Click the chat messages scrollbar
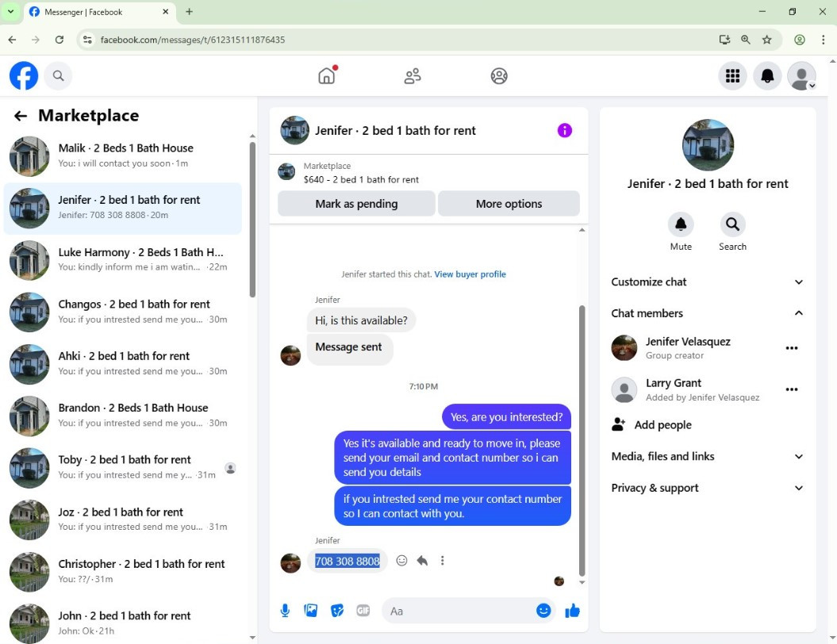The height and width of the screenshot is (644, 837). point(582,441)
